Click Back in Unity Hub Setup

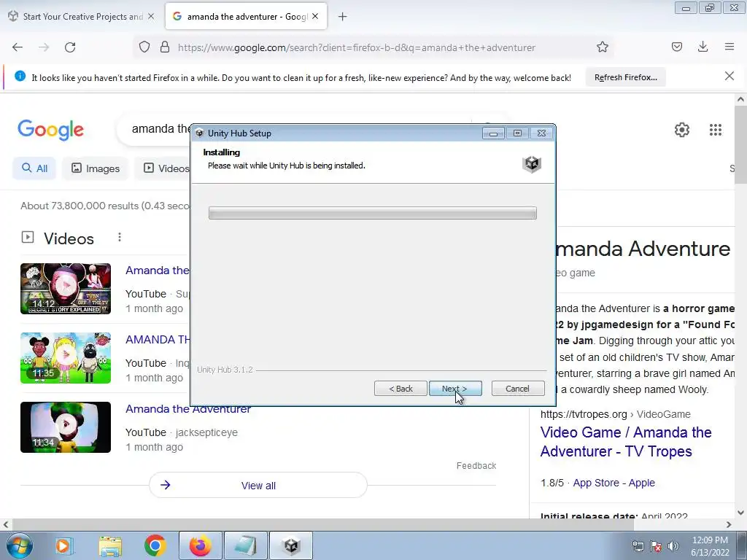click(400, 389)
